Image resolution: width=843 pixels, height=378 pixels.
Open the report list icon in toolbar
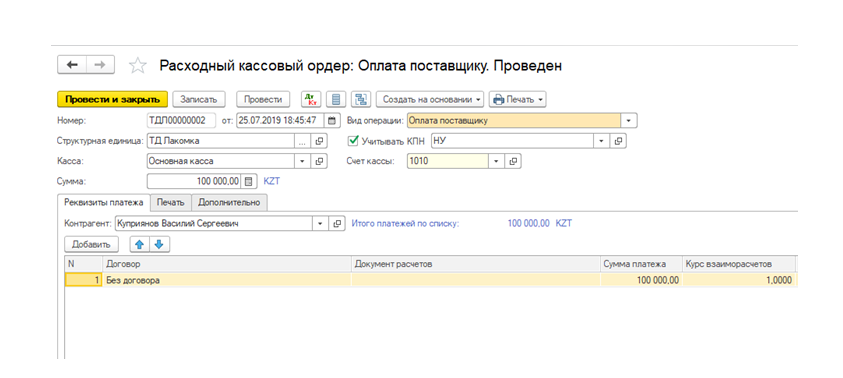(337, 99)
